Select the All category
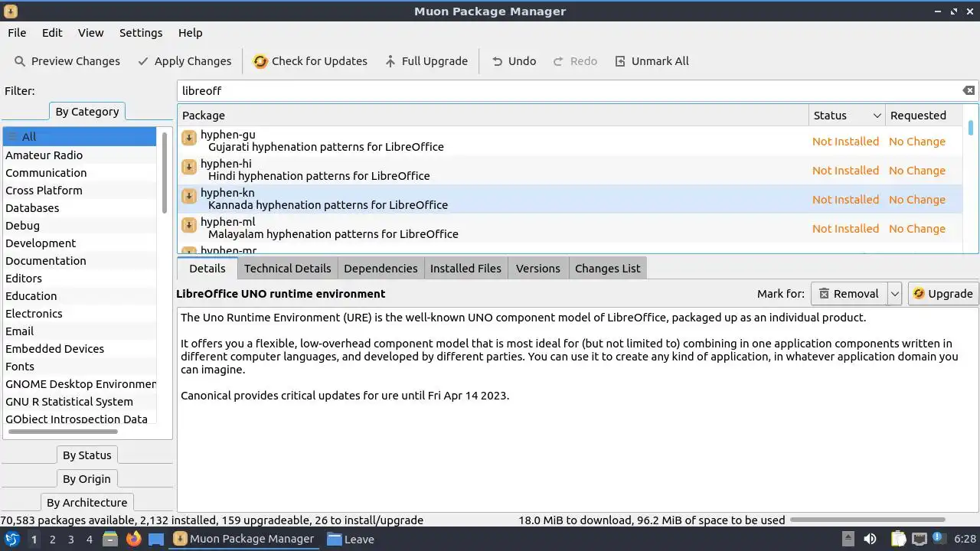Viewport: 980px width, 551px height. (x=80, y=137)
